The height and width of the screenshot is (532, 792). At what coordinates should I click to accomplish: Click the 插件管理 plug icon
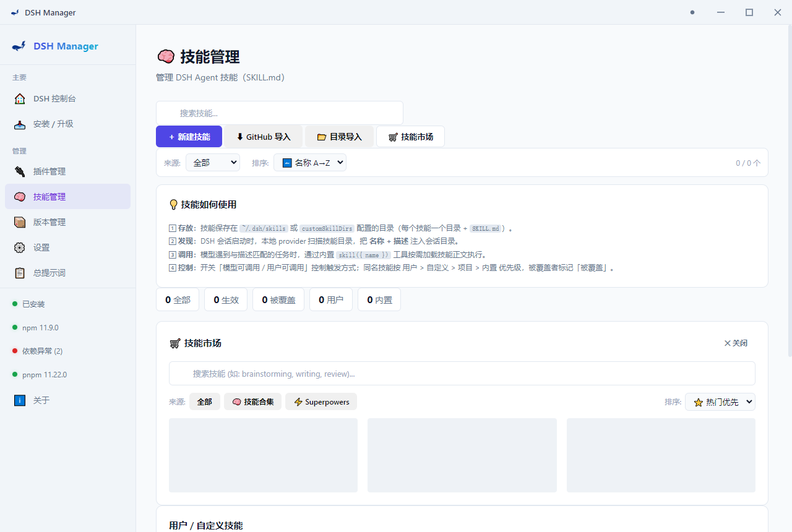tap(20, 171)
